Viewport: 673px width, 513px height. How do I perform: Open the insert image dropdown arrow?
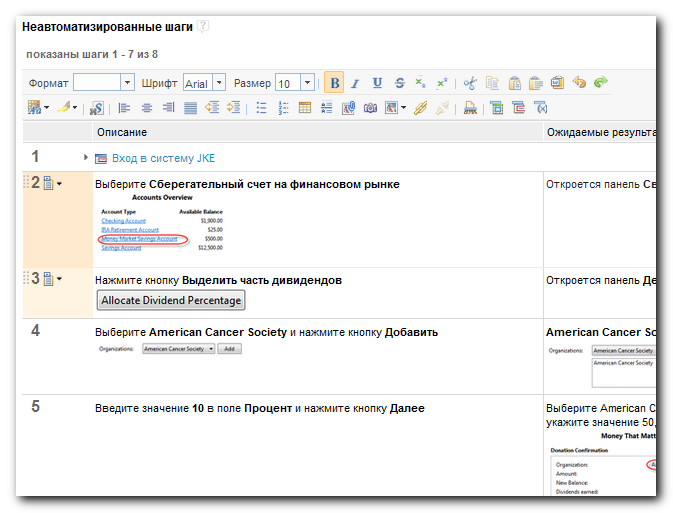click(403, 108)
